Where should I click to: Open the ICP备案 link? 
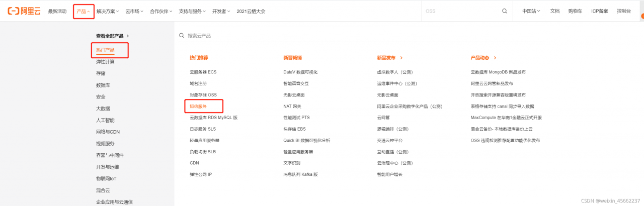599,11
